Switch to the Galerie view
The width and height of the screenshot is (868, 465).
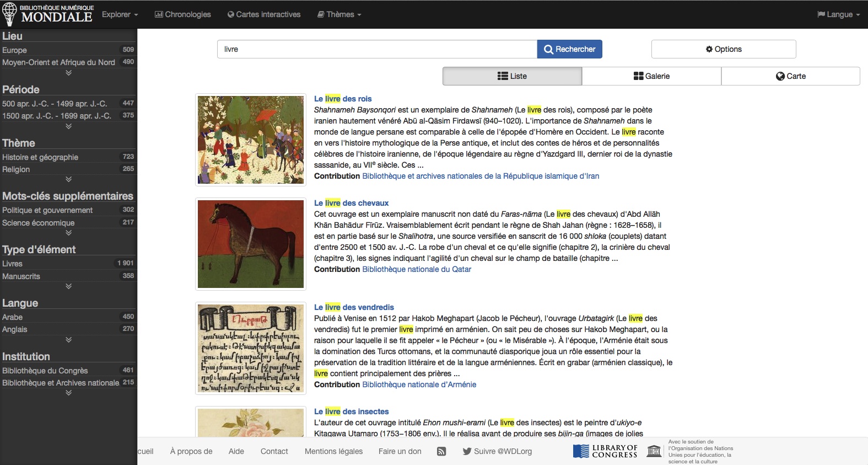pyautogui.click(x=651, y=76)
